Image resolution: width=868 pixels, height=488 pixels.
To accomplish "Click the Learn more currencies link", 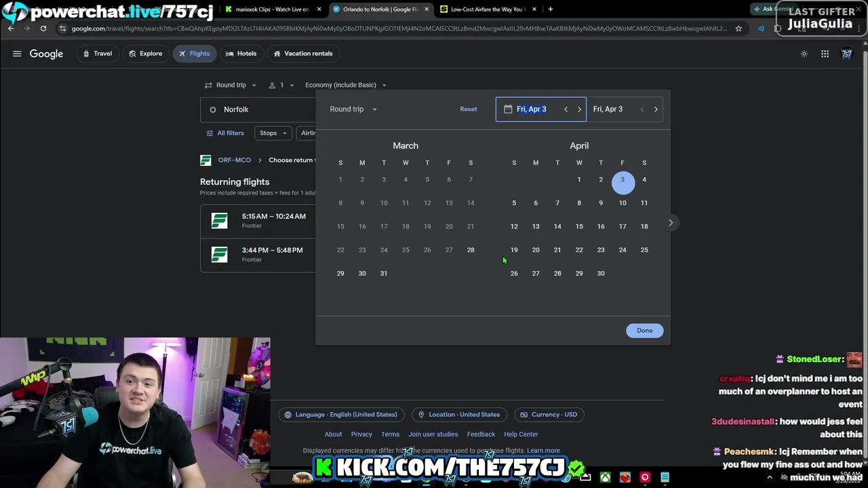I will point(543,451).
